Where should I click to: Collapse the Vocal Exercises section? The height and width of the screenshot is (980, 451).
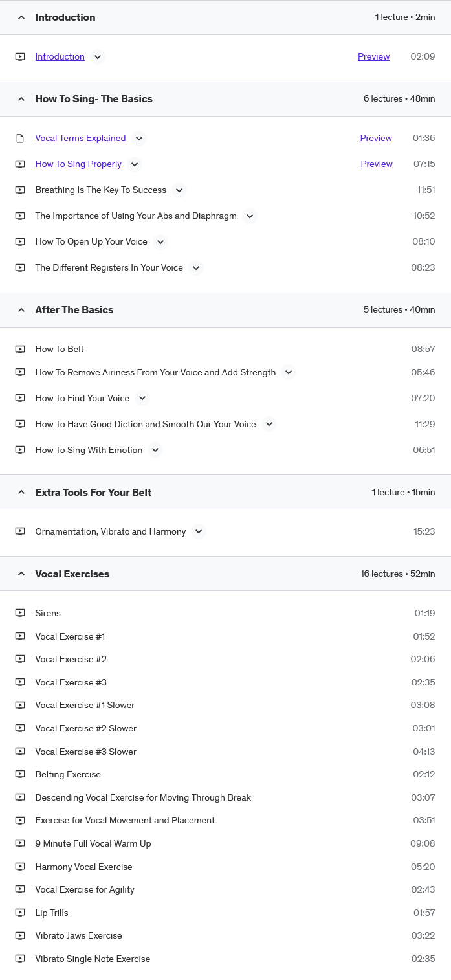pyautogui.click(x=225, y=574)
